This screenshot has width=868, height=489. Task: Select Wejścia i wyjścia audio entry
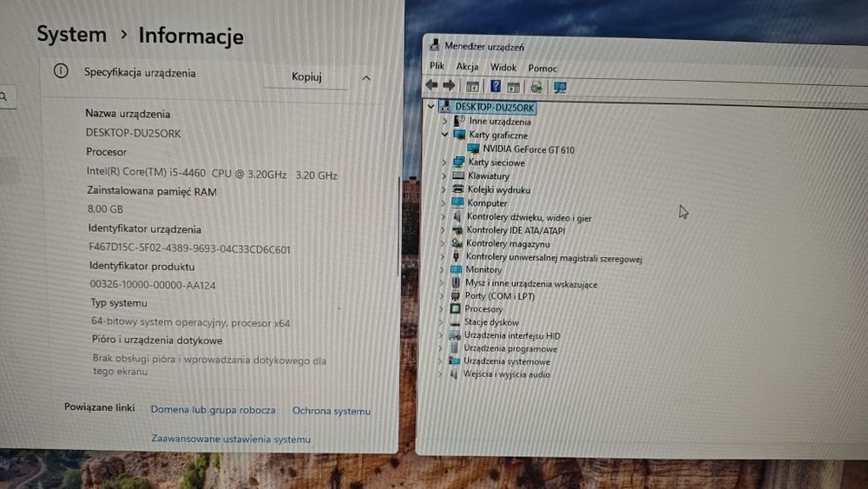click(507, 374)
